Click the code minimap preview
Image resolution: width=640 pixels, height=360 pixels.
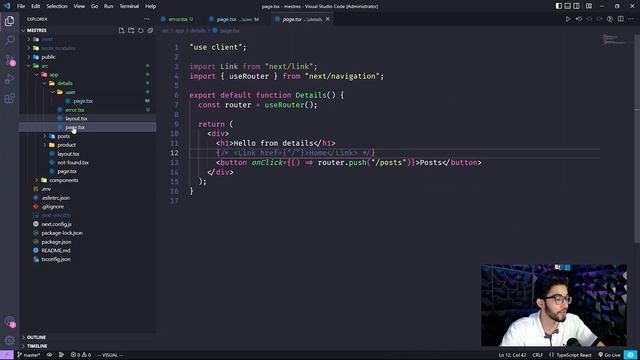613,39
